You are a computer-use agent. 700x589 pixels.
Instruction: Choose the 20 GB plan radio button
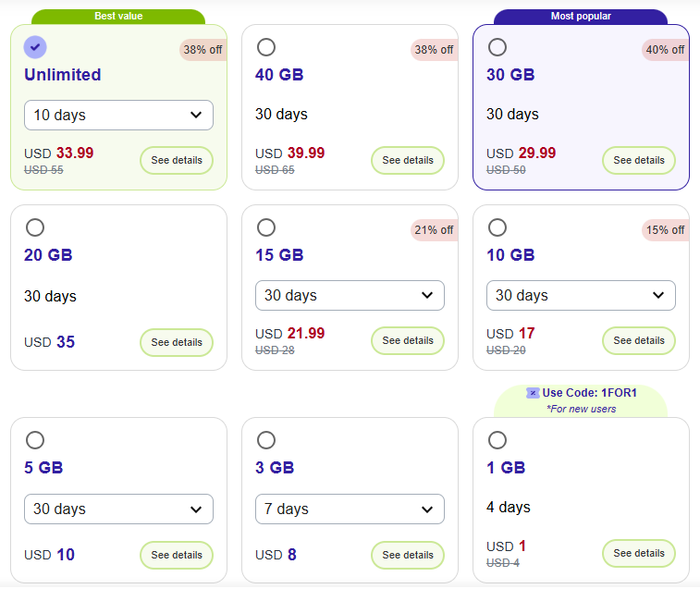coord(35,227)
